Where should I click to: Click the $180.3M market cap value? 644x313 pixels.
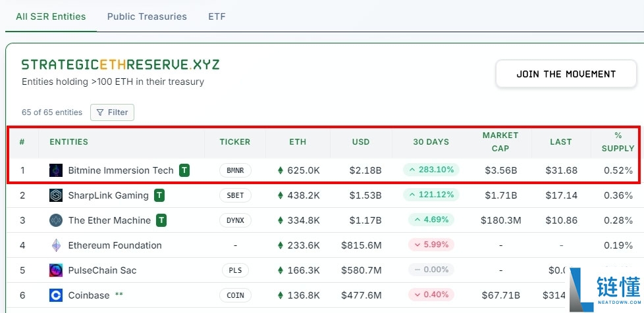(500, 220)
